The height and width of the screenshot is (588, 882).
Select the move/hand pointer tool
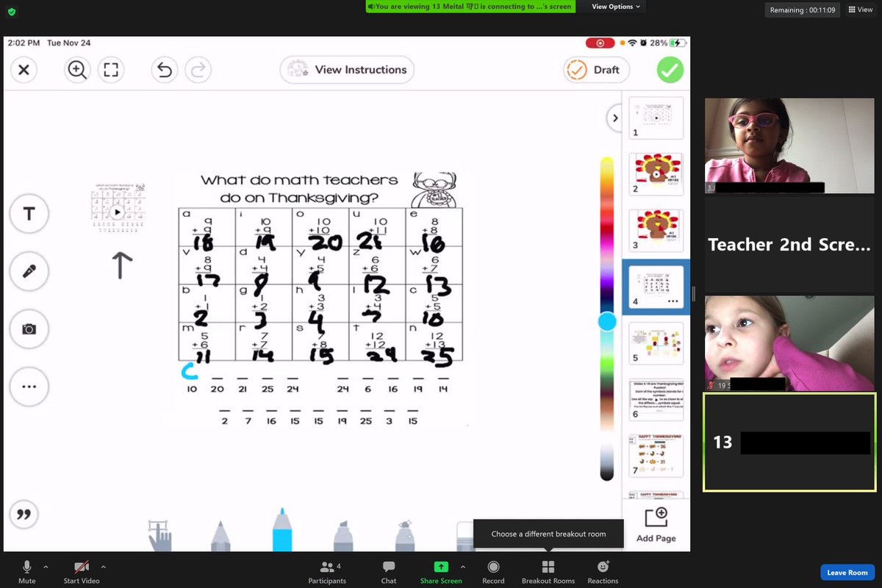[x=159, y=535]
